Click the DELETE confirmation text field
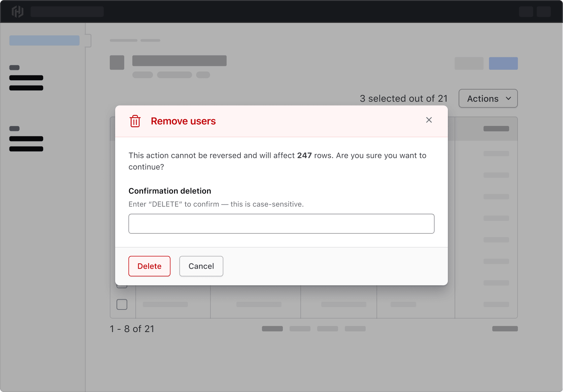The width and height of the screenshot is (563, 392). [x=281, y=223]
